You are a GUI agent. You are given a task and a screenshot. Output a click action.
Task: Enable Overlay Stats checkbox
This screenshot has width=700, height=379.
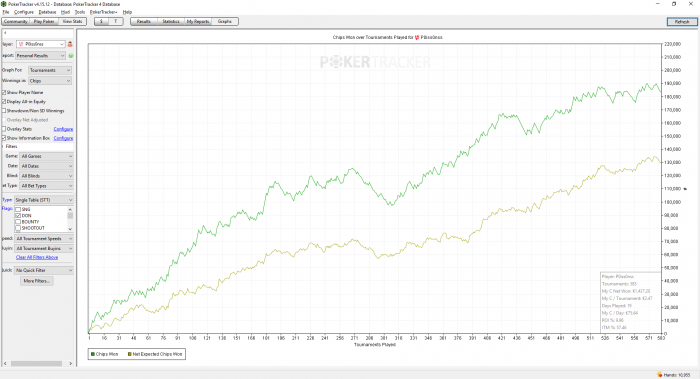click(4, 129)
